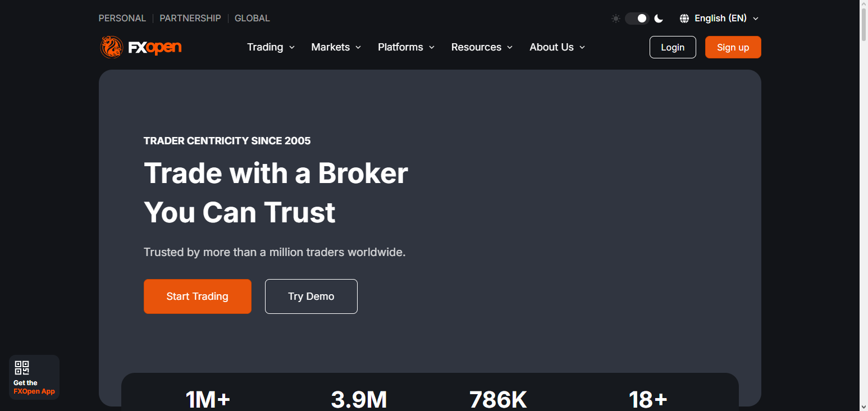The image size is (868, 411).
Task: Click the Try Demo button
Action: [311, 296]
